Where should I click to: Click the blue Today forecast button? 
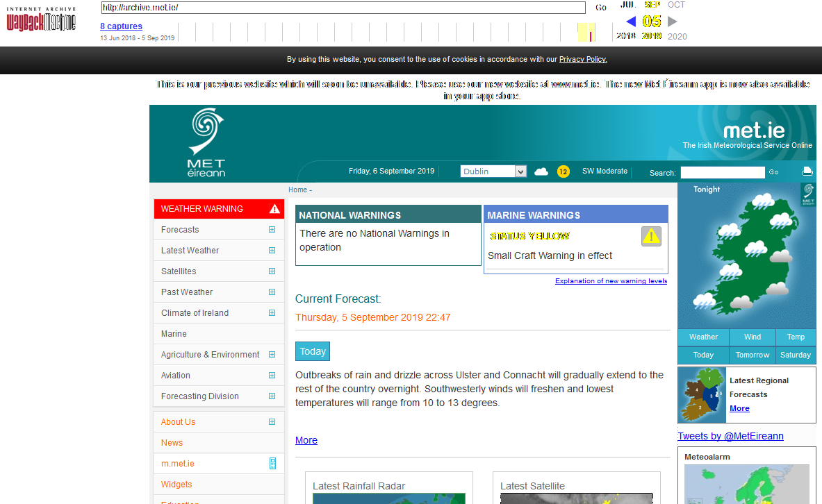[x=313, y=351]
